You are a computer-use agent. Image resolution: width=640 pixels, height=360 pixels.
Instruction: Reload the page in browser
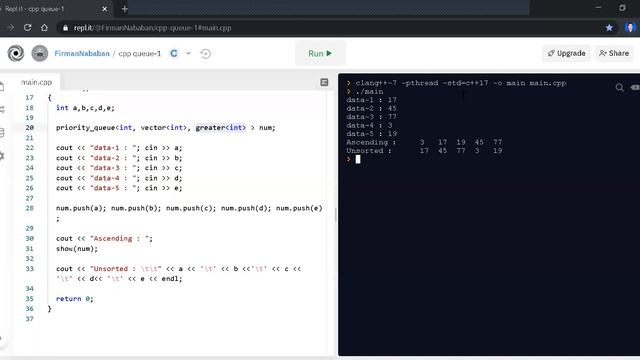coord(27,28)
